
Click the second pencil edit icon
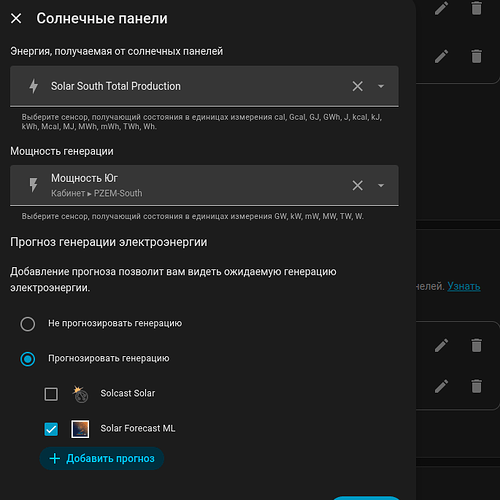pos(441,56)
